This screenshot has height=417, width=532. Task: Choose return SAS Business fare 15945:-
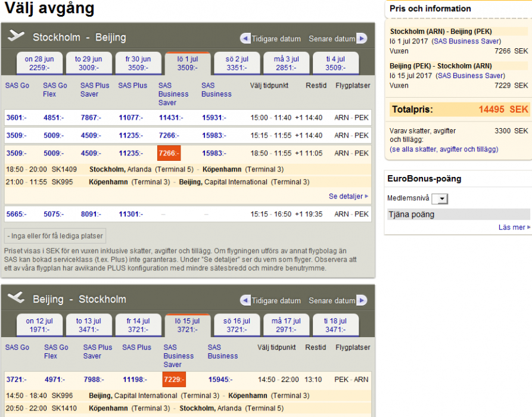(220, 379)
